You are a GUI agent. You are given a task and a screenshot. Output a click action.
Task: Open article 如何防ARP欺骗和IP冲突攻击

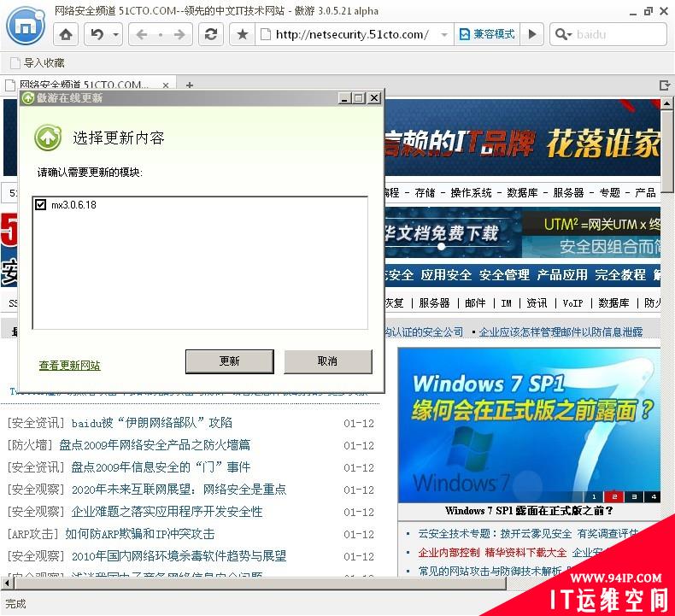[140, 534]
